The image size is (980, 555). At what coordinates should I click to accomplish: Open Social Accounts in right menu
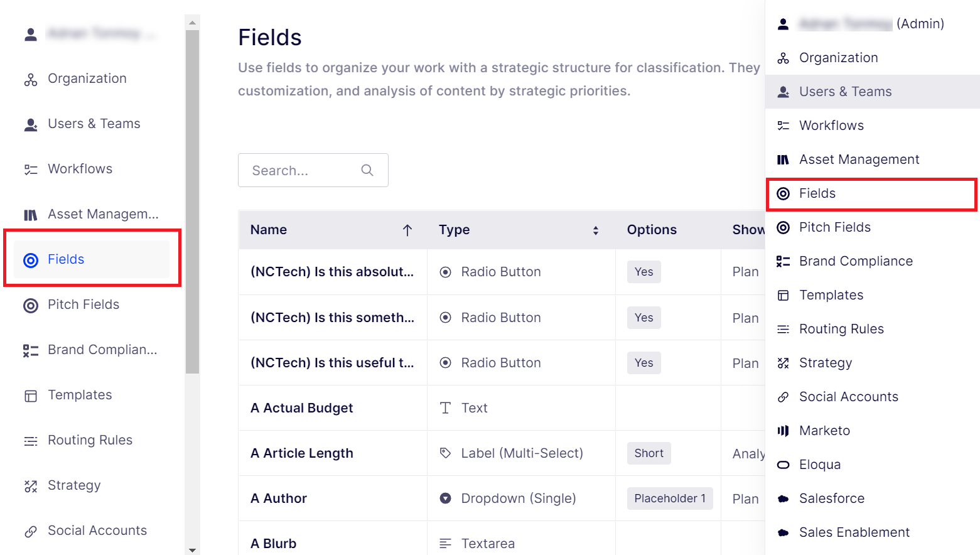[848, 397]
